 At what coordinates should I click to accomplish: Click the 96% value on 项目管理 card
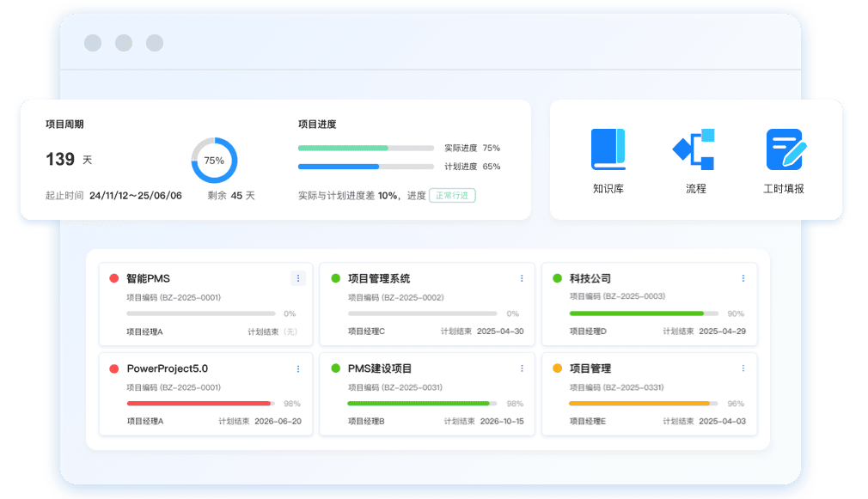736,404
